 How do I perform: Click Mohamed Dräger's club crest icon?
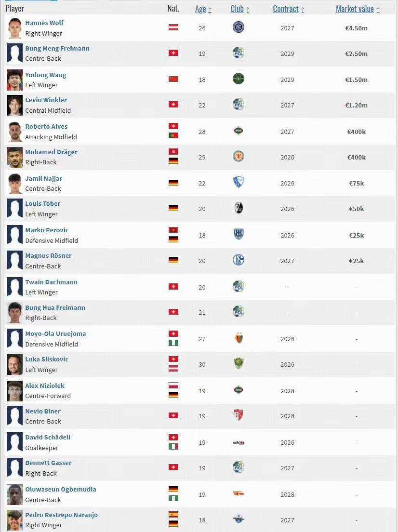click(x=238, y=157)
